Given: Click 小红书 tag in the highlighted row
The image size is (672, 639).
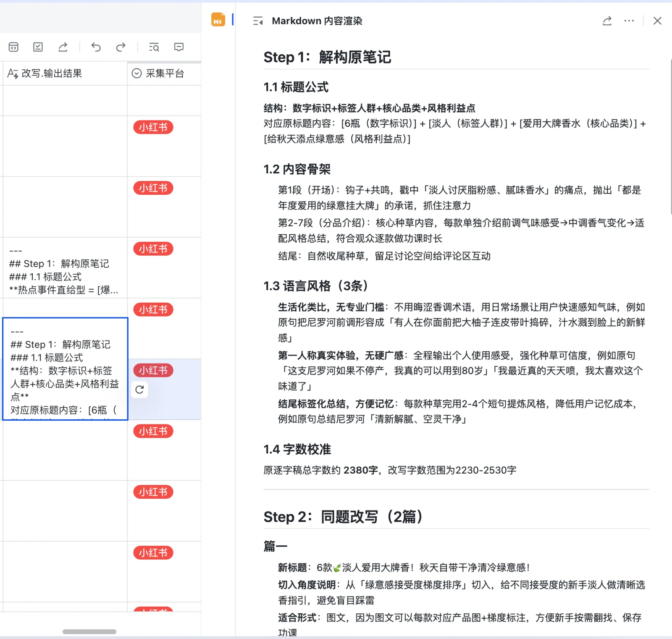Looking at the screenshot, I should (153, 370).
